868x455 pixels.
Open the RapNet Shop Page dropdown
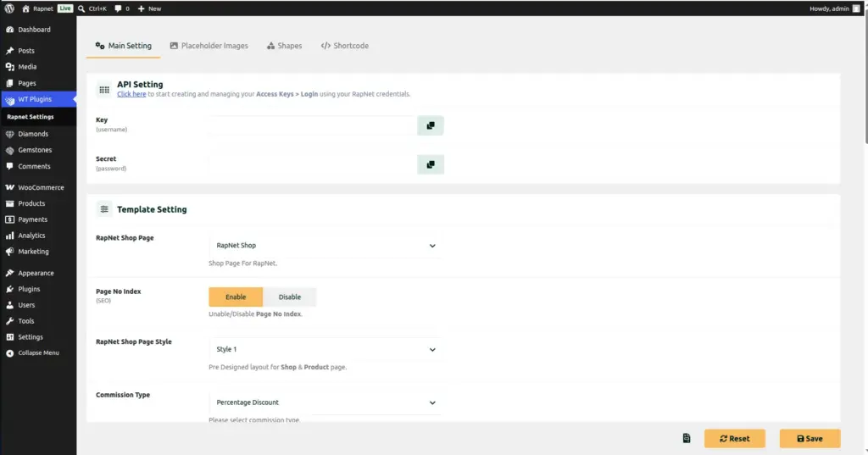pyautogui.click(x=325, y=245)
